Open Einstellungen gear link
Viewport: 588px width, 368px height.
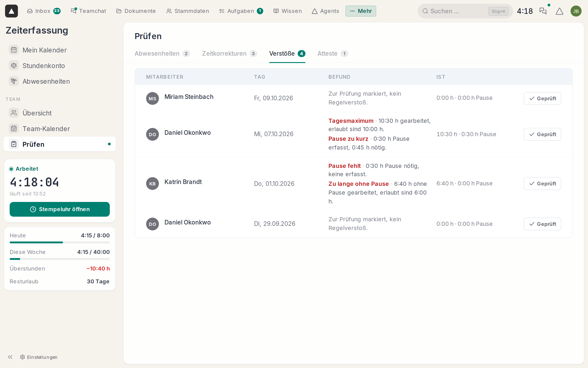[x=39, y=357]
